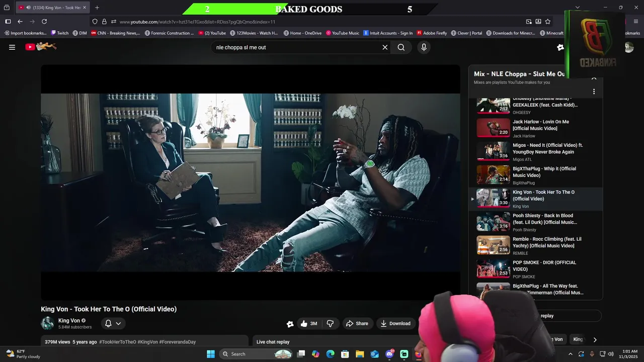
Task: Like the King Von video
Action: coord(309,323)
